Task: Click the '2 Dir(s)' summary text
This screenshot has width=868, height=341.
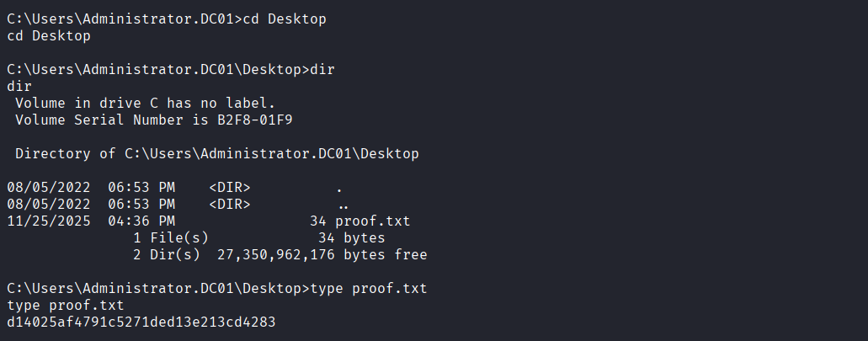Action: click(167, 255)
